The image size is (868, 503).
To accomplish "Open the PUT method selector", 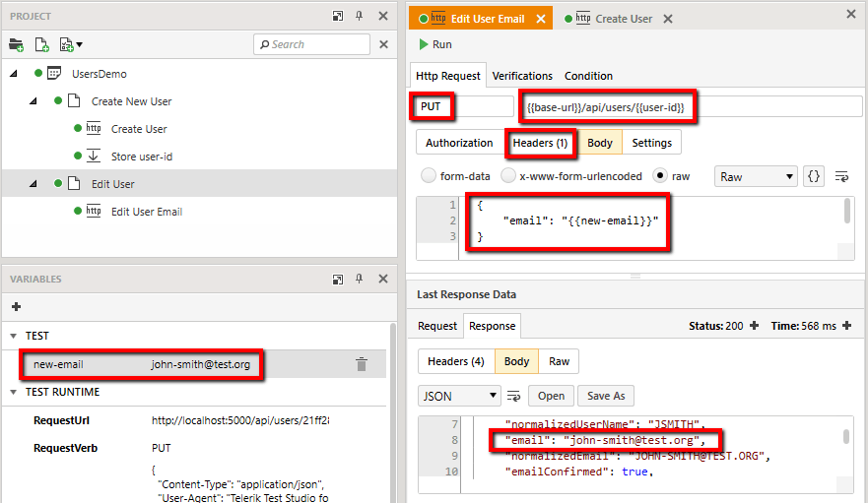I will [463, 106].
